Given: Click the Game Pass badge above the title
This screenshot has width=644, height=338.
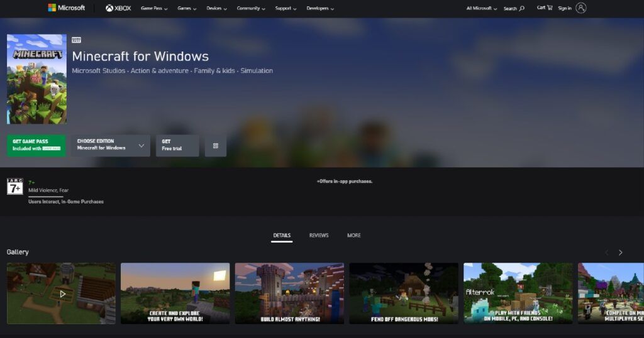Looking at the screenshot, I should pyautogui.click(x=76, y=40).
